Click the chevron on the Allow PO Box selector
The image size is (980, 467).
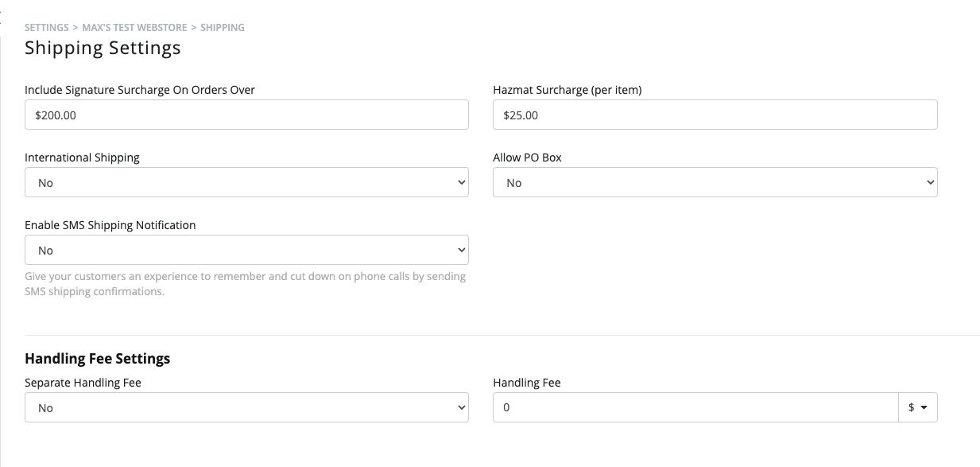pyautogui.click(x=932, y=182)
